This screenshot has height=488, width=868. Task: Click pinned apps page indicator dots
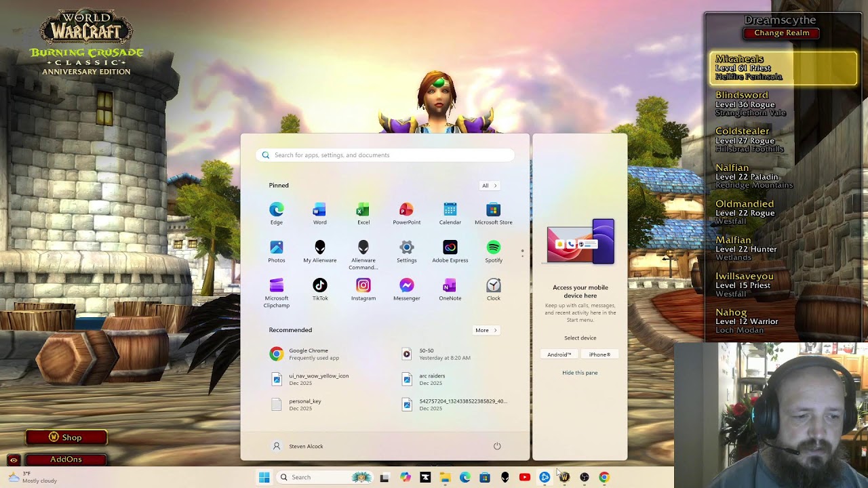click(x=522, y=253)
